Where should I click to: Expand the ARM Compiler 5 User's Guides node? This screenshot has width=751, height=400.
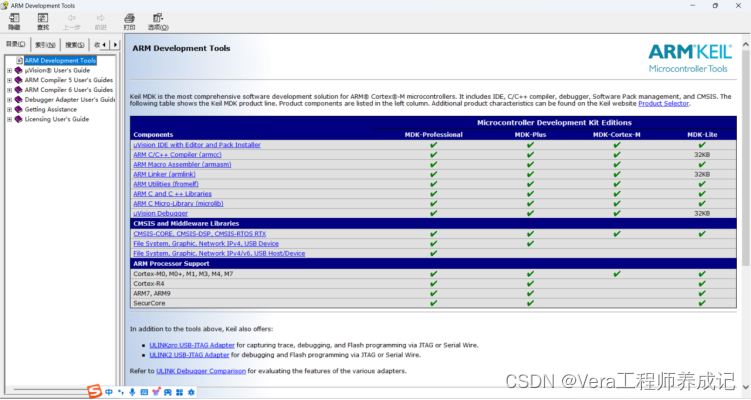(x=9, y=80)
